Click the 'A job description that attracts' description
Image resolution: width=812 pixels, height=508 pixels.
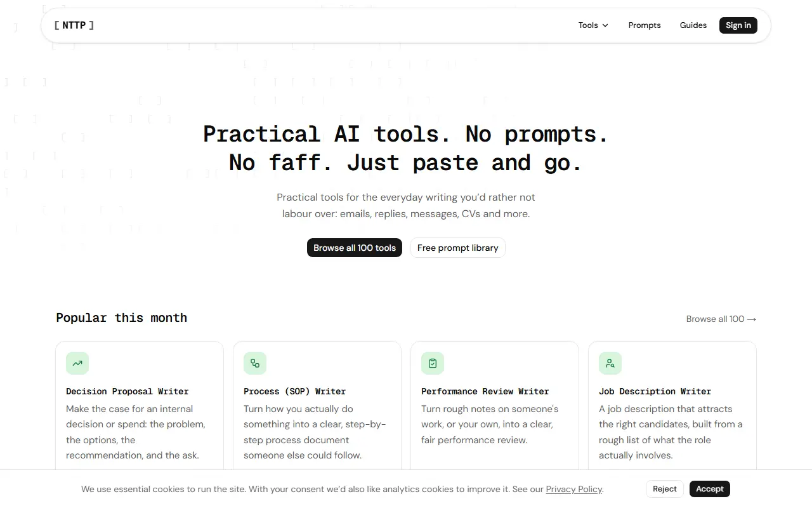click(671, 432)
